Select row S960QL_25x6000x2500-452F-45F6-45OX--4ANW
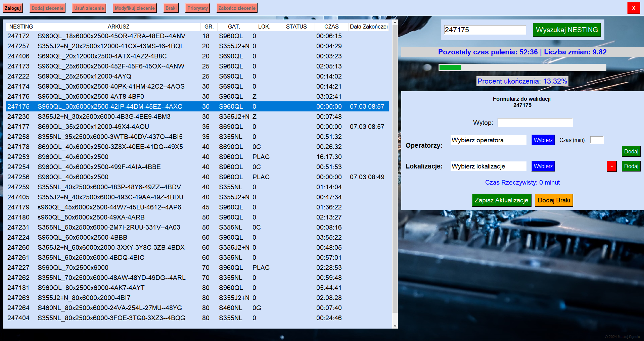This screenshot has height=341, width=644. [x=197, y=66]
